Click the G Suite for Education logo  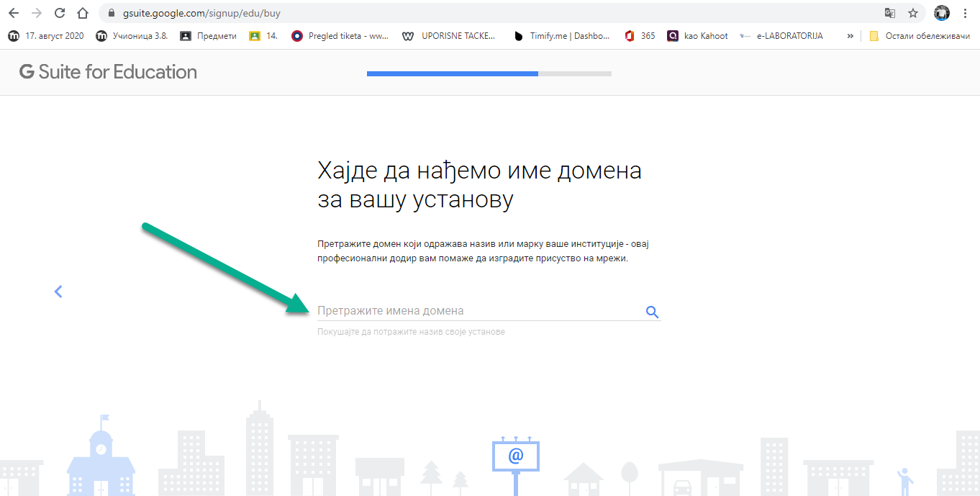coord(108,72)
